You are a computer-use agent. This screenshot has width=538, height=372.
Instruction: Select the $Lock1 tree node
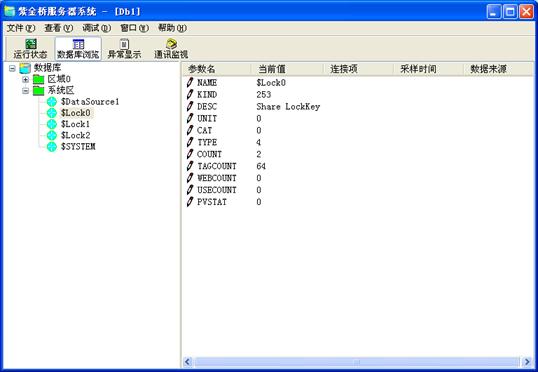(75, 124)
